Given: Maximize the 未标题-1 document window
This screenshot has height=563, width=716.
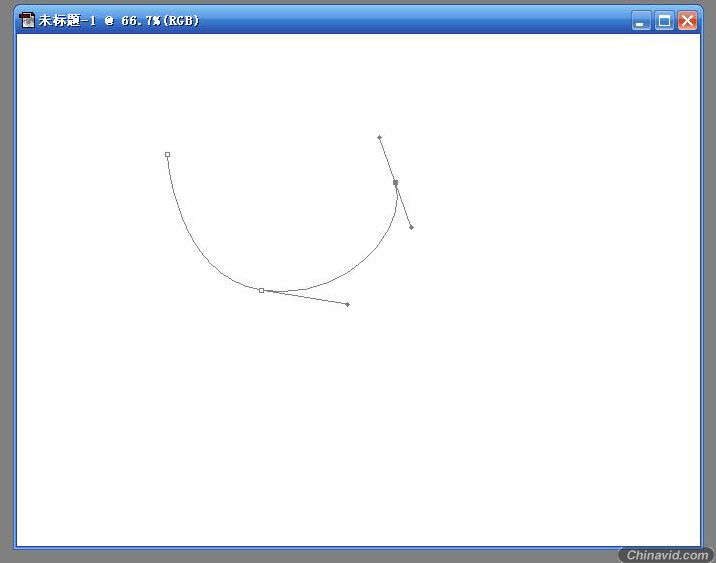Looking at the screenshot, I should 664,21.
